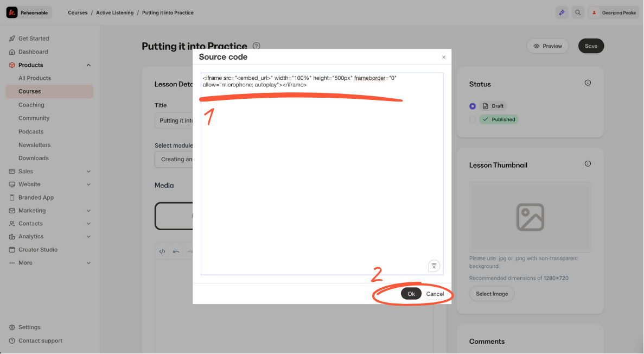Click the info icon in Status panel
The image size is (644, 354).
tap(588, 83)
